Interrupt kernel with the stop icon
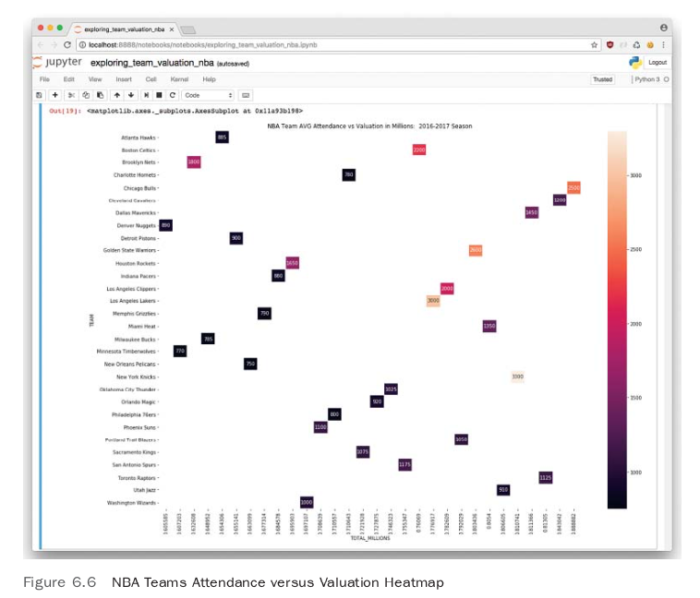 point(159,95)
